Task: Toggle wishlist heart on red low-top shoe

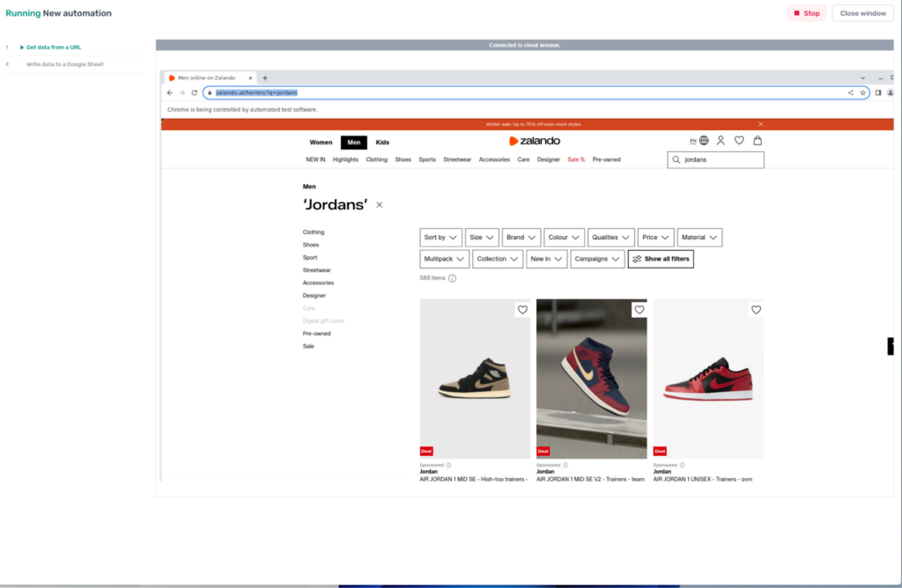Action: pos(756,310)
